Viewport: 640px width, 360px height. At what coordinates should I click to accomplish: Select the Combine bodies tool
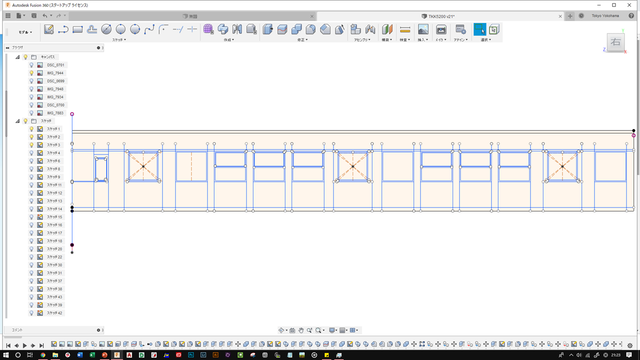296,29
